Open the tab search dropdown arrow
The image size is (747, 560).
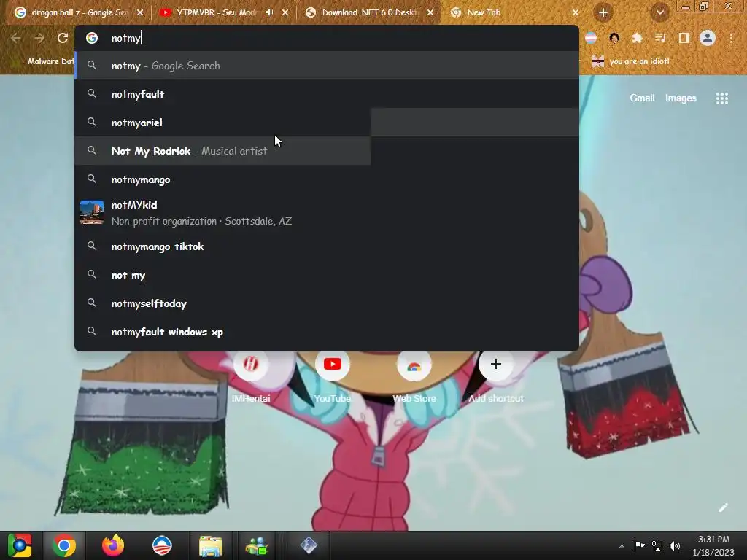(x=659, y=13)
